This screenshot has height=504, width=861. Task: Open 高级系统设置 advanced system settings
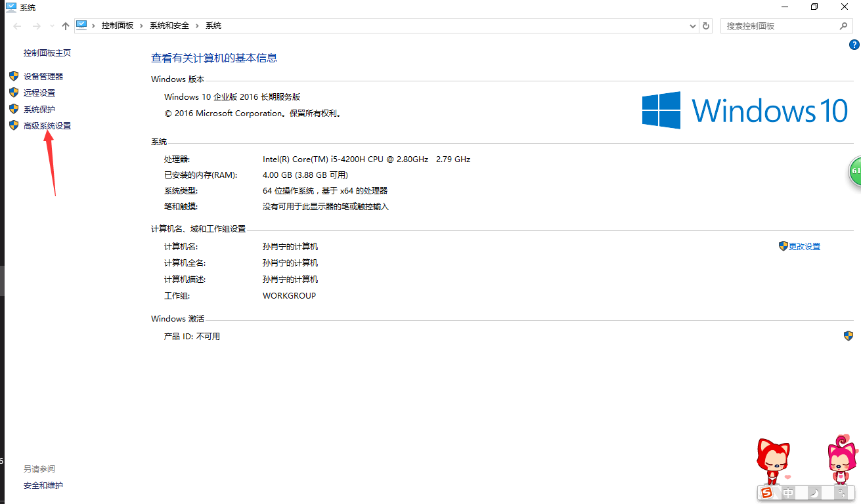[47, 126]
